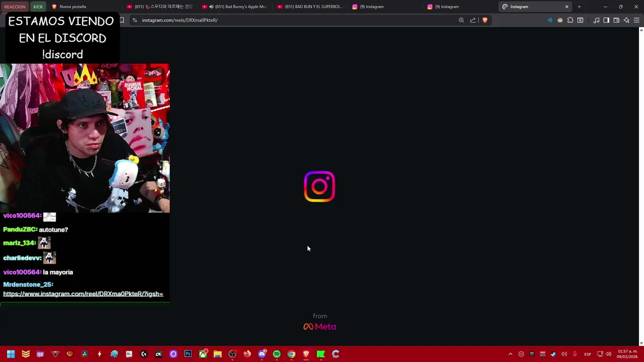Click the page vertical scrollbar
This screenshot has width=644, height=362.
(641, 186)
